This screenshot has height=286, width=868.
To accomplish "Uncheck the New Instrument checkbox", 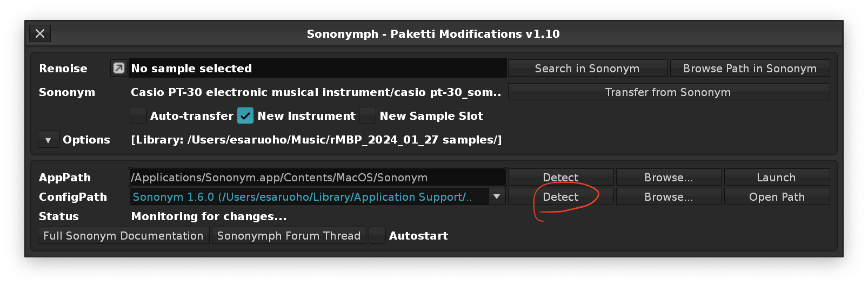I will [x=245, y=115].
